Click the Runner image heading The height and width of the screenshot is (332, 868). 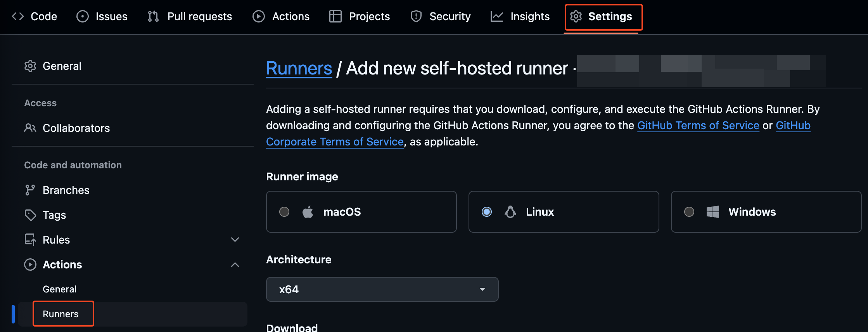302,176
